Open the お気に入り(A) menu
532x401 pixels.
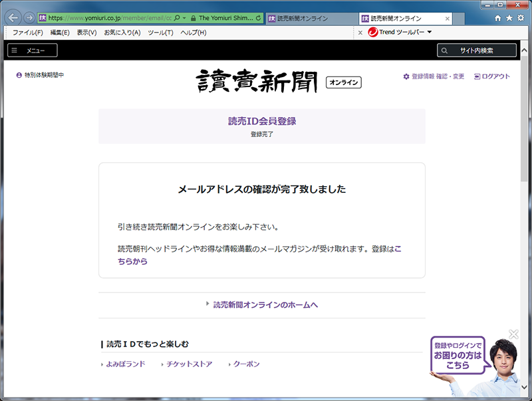(122, 33)
